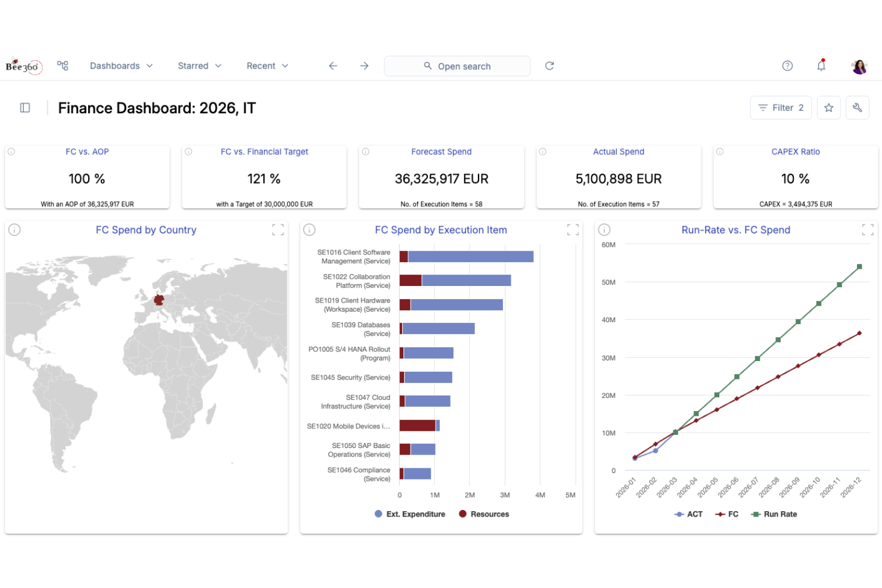Click 36,325,917 EUR forecast value
This screenshot has height=588, width=882.
click(x=441, y=179)
